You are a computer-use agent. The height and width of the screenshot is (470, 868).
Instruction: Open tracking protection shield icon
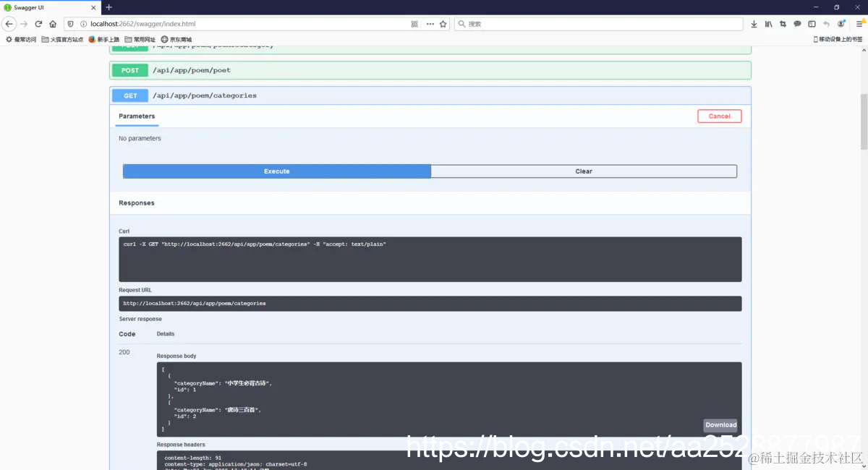tap(71, 24)
